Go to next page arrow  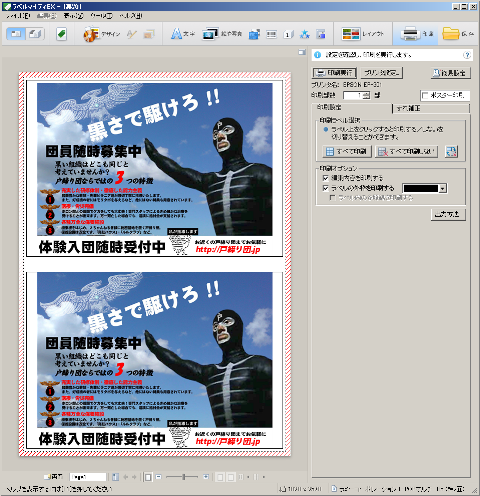click(134, 477)
